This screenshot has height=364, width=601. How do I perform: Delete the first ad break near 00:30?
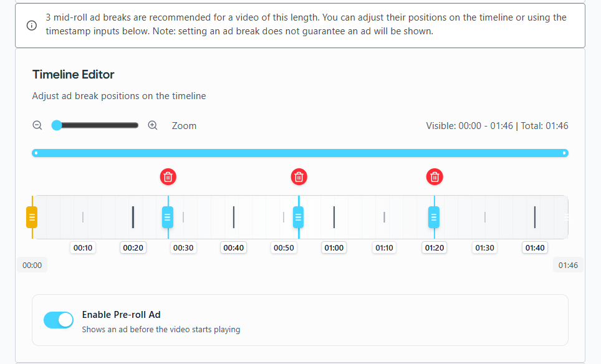coord(168,177)
